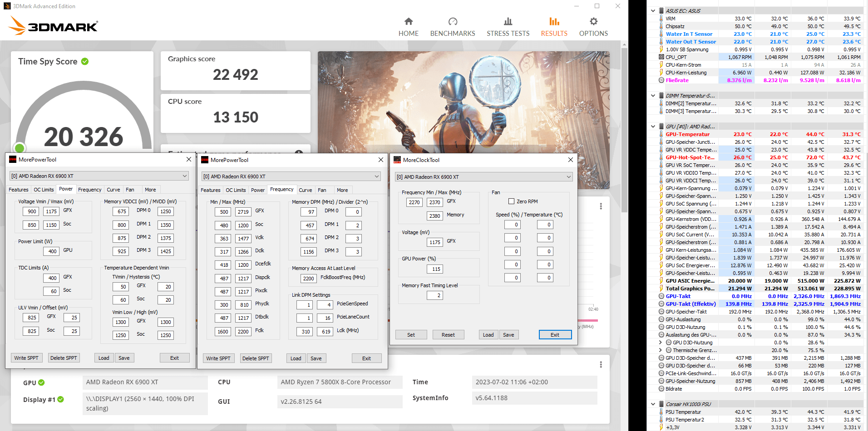Click the thermometer icon beside PSU Temperatur
The width and height of the screenshot is (868, 431).
click(x=661, y=412)
